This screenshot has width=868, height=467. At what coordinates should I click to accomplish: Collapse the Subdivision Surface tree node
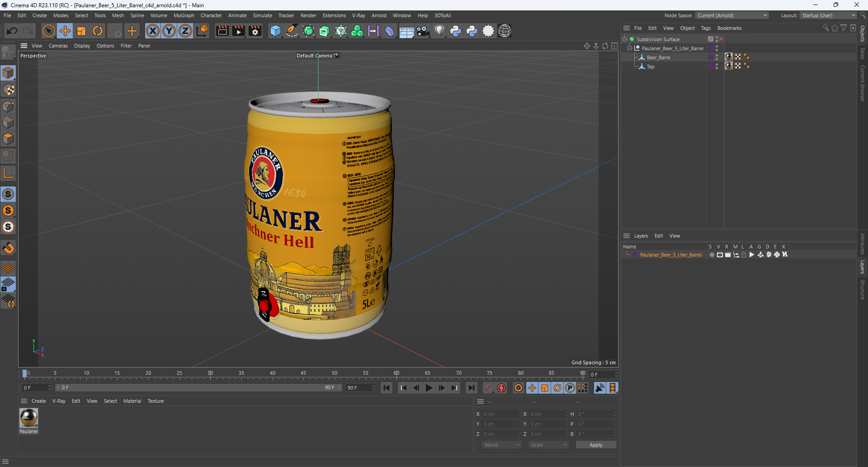[x=625, y=39]
